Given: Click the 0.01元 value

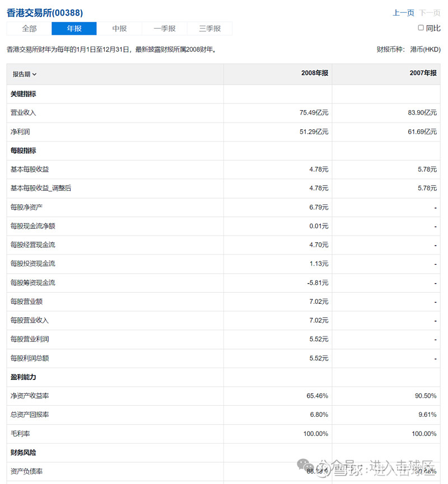Looking at the screenshot, I should [319, 226].
